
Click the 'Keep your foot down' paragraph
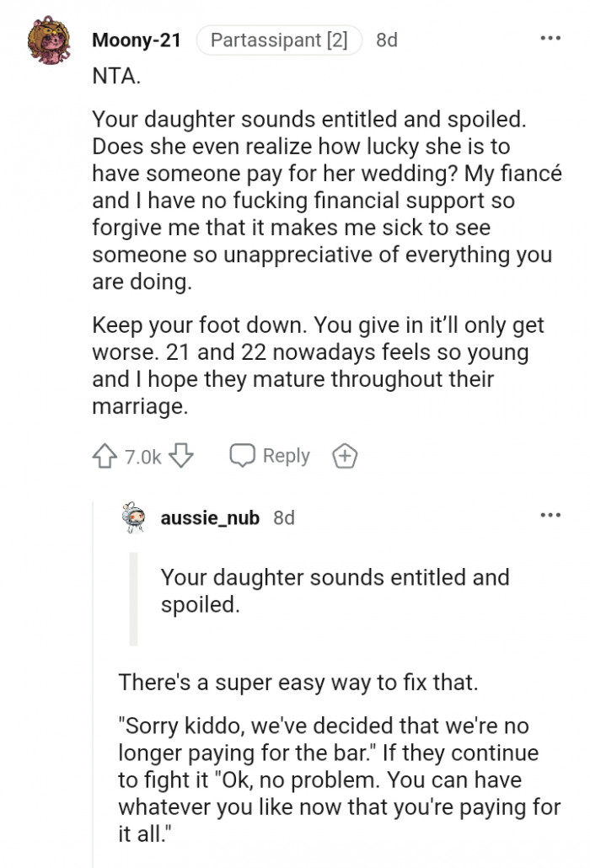(x=319, y=365)
